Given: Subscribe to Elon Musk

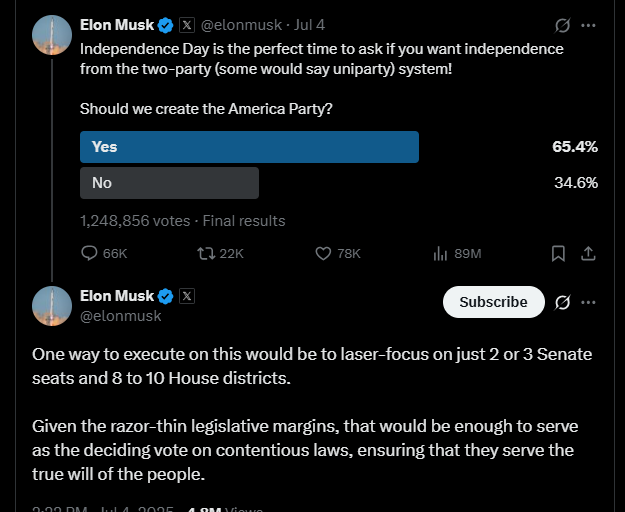Looking at the screenshot, I should (x=493, y=302).
